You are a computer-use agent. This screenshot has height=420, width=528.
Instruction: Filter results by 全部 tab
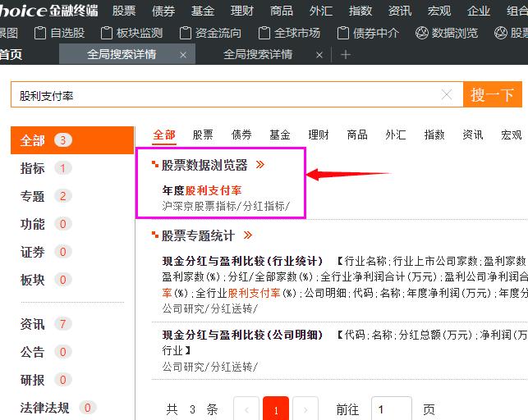point(164,135)
